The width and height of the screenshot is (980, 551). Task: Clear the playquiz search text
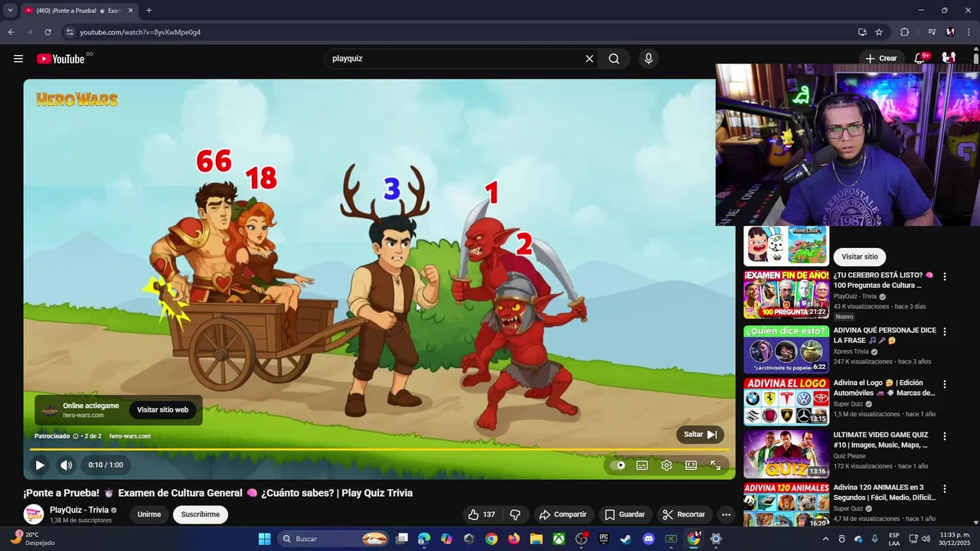click(x=590, y=59)
